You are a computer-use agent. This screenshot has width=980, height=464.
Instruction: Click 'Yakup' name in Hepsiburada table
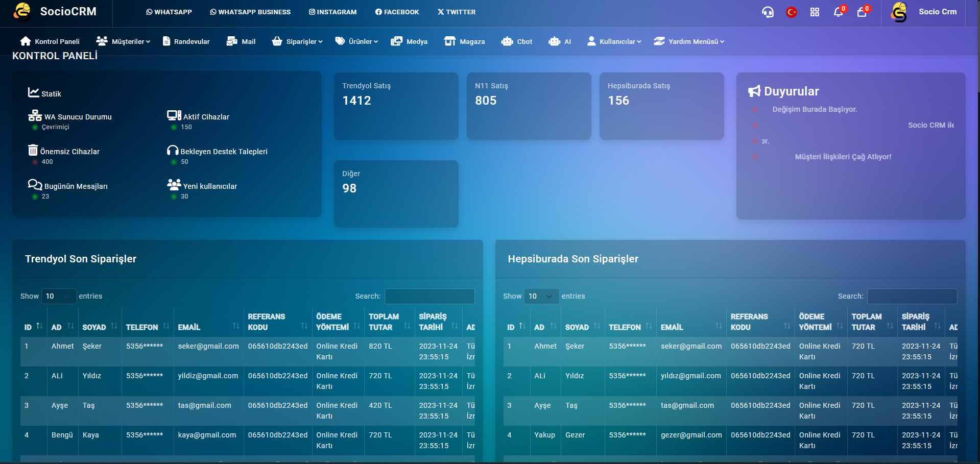[x=544, y=435]
